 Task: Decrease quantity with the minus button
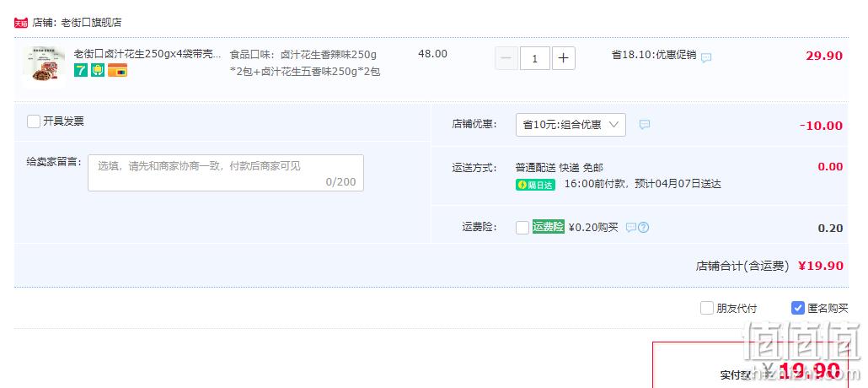pyautogui.click(x=506, y=58)
